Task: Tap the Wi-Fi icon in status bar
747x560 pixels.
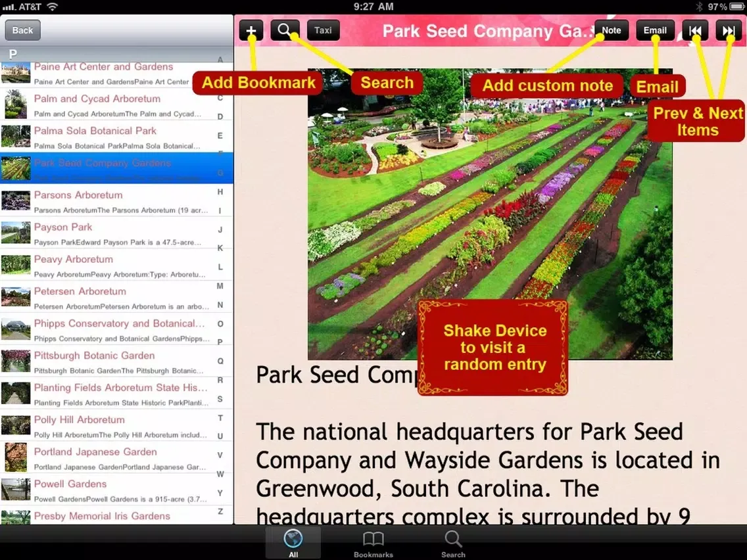Action: (52, 7)
